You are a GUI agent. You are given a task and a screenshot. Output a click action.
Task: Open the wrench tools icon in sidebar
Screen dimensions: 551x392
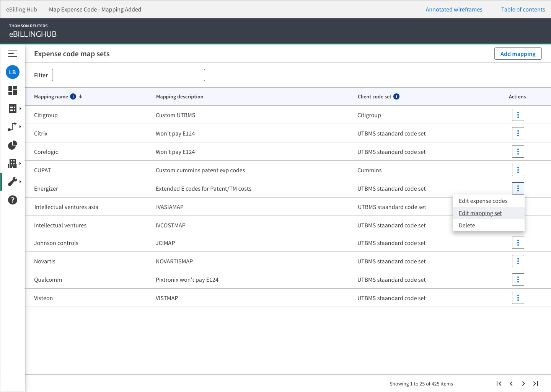pyautogui.click(x=13, y=181)
